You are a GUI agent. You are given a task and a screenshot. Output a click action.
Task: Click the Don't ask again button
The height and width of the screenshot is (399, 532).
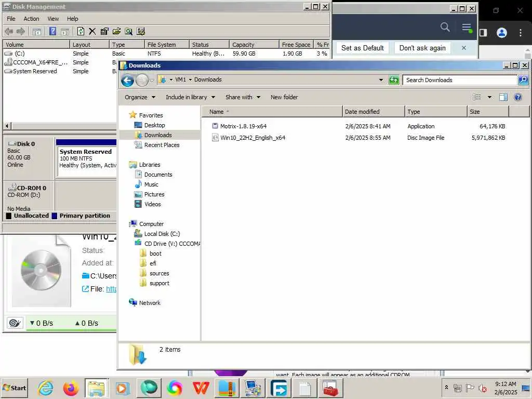422,48
